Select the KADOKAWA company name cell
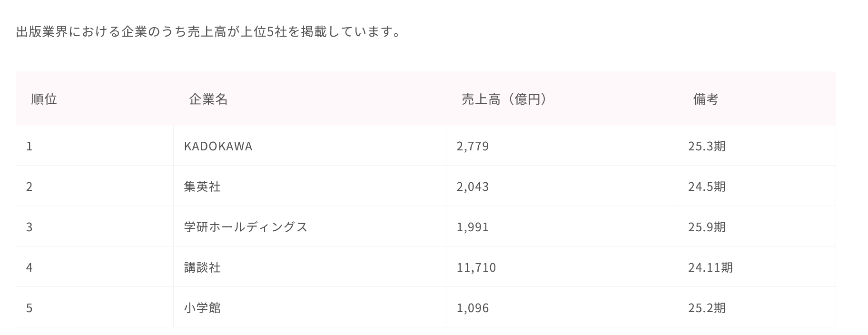This screenshot has width=868, height=335. click(218, 146)
